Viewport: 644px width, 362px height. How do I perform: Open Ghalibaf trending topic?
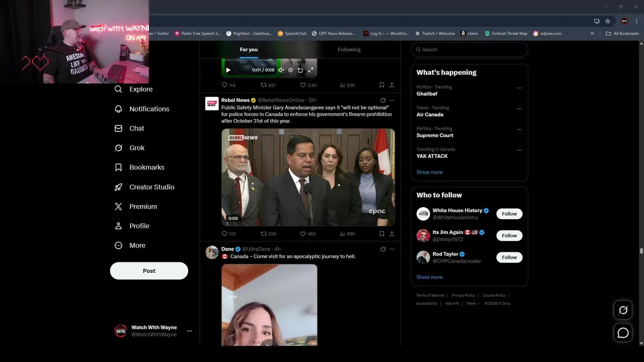[x=427, y=94]
